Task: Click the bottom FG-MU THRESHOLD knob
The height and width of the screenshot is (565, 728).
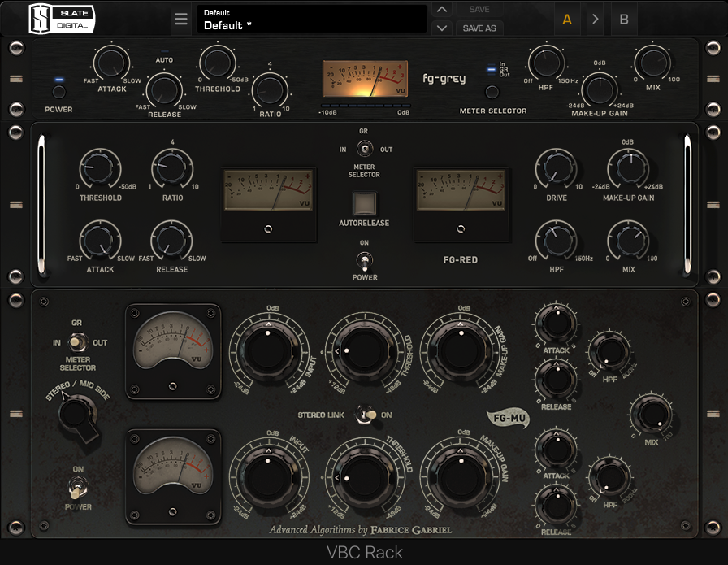Action: click(x=365, y=478)
